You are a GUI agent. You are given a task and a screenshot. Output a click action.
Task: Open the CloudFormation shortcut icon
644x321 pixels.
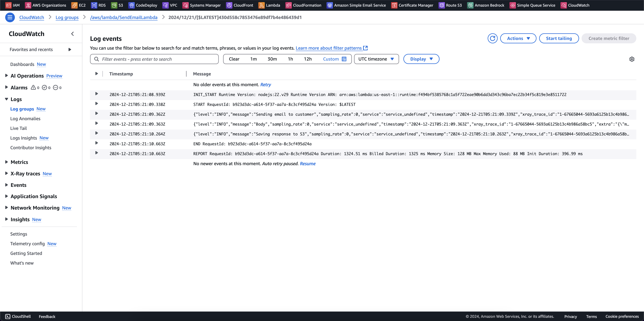coord(289,5)
